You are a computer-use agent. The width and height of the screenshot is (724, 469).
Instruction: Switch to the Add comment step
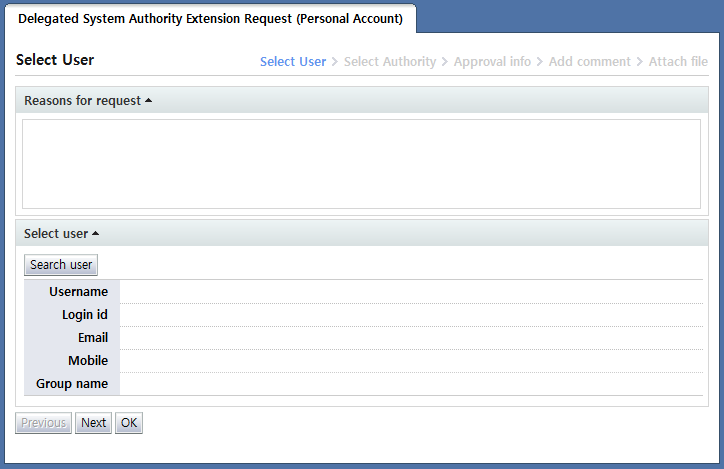[590, 62]
